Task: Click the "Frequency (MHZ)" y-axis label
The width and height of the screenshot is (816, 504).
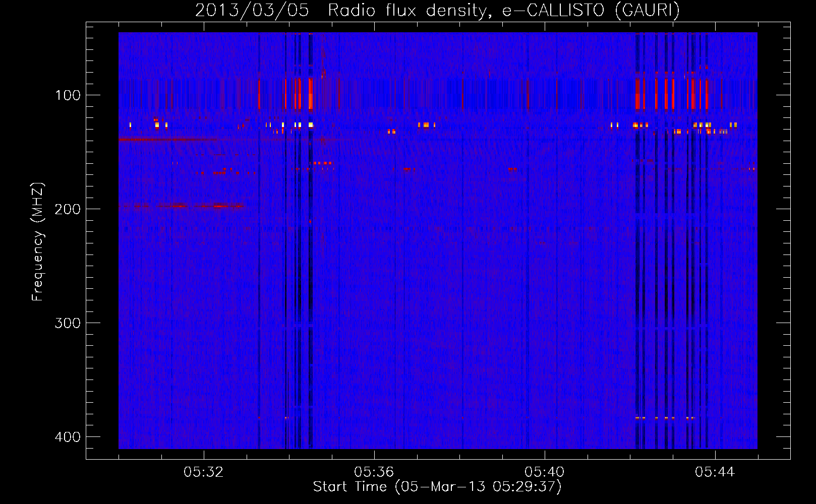Action: 38,241
